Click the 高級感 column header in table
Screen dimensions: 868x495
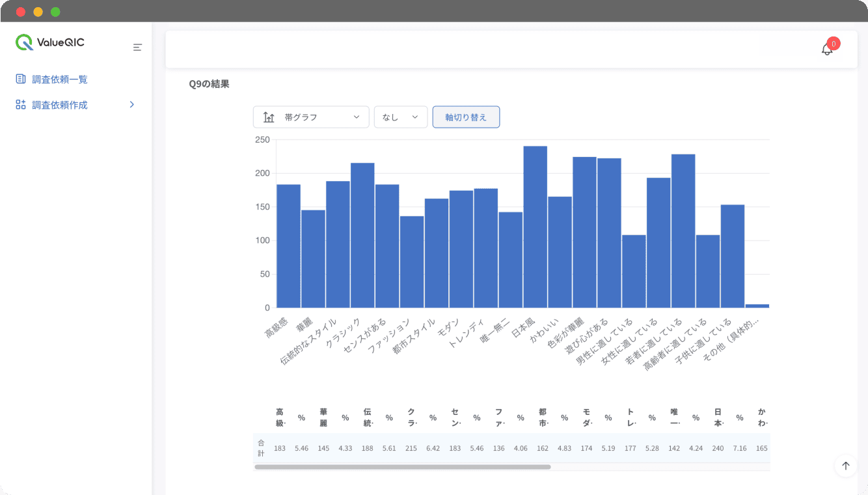tap(280, 417)
